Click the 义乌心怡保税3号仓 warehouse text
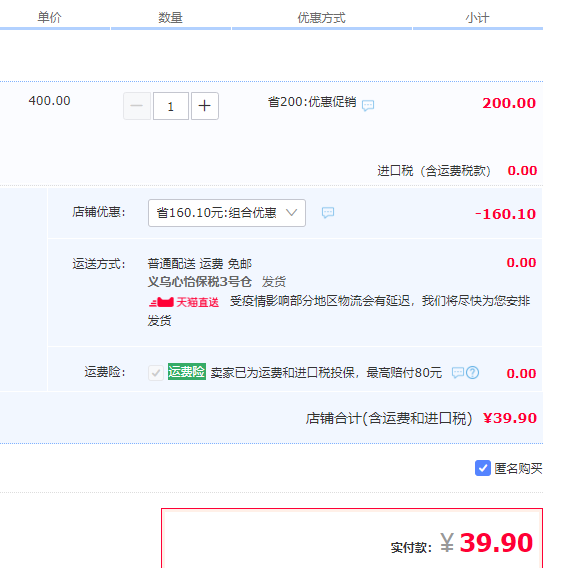This screenshot has height=568, width=566. 200,282
